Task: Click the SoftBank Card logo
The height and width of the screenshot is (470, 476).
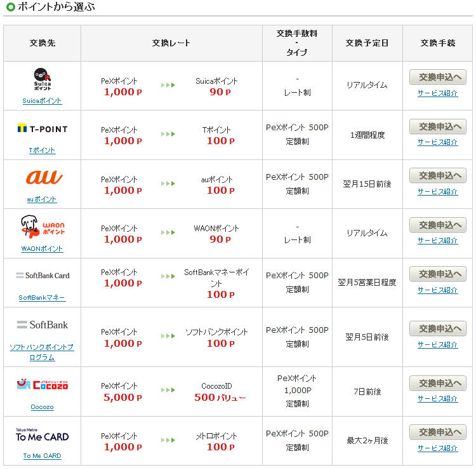Action: pyautogui.click(x=43, y=275)
